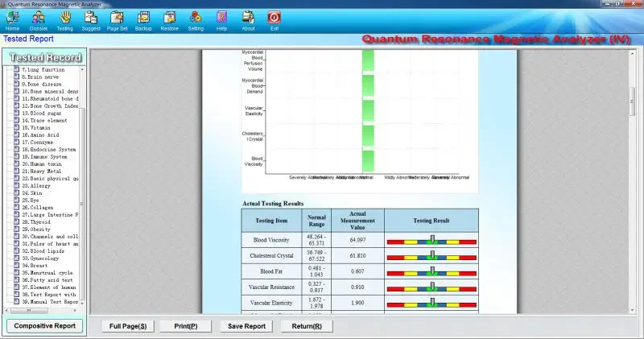Screen dimensions: 644x339
Task: Select 21.Heavy Metal report
Action: click(42, 171)
